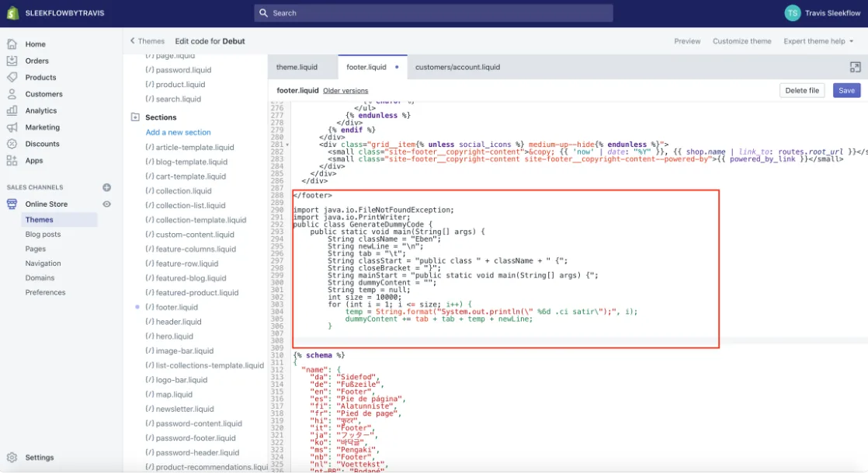
Task: Click the search magnifier icon
Action: [x=263, y=12]
